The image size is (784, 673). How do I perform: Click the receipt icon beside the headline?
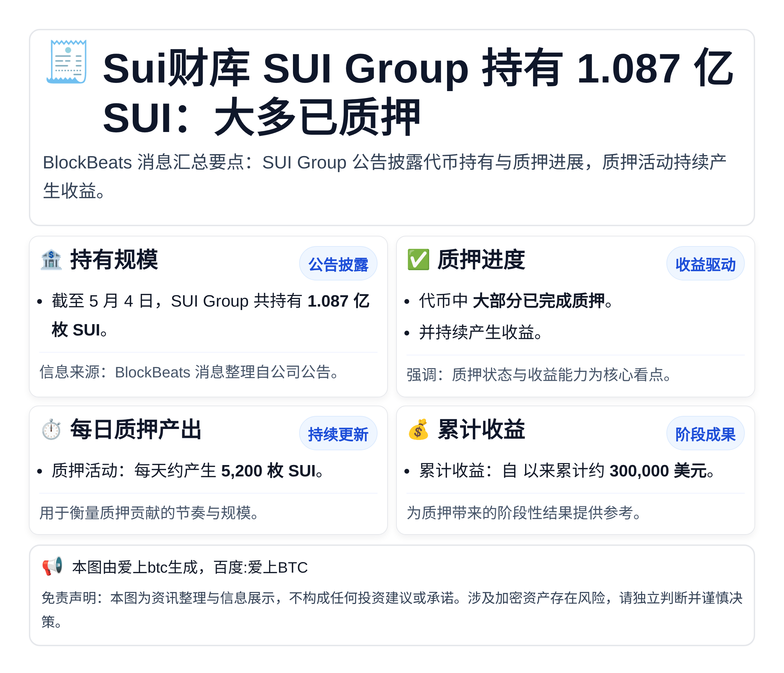[67, 61]
